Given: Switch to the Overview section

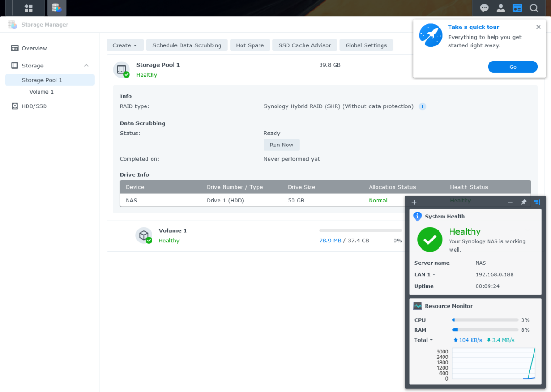Looking at the screenshot, I should (34, 48).
